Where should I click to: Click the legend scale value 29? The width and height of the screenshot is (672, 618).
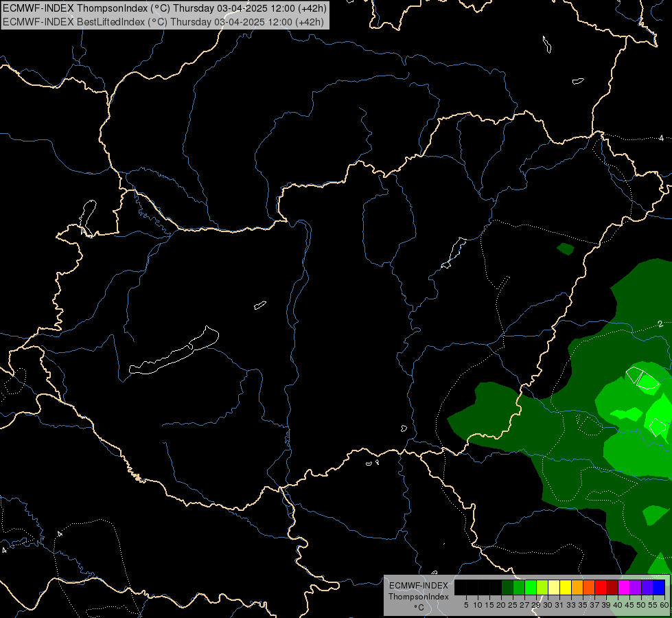coord(536,605)
